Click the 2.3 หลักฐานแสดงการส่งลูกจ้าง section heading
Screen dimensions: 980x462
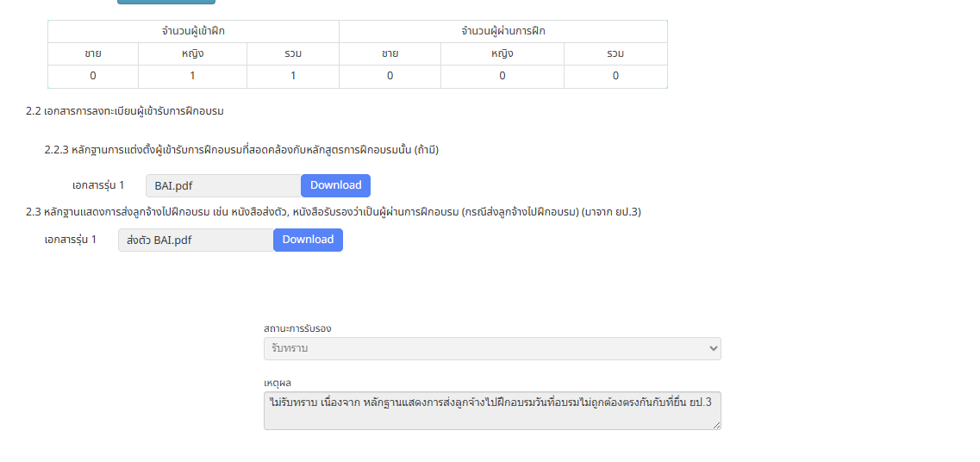click(x=333, y=212)
